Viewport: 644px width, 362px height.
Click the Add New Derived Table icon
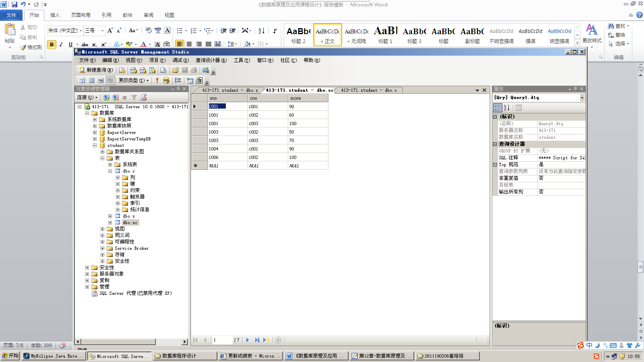coord(199,80)
